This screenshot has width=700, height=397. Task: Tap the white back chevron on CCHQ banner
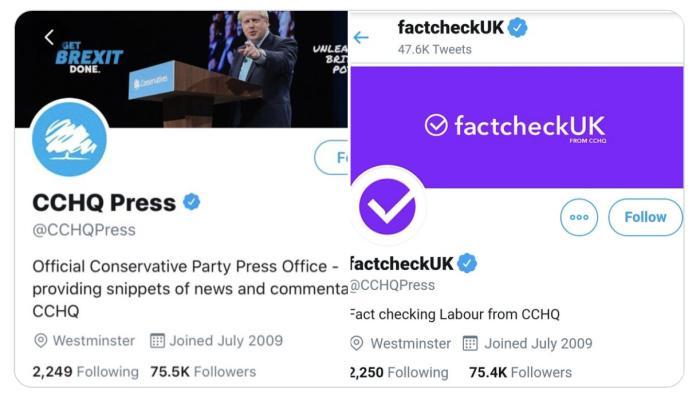pyautogui.click(x=49, y=37)
